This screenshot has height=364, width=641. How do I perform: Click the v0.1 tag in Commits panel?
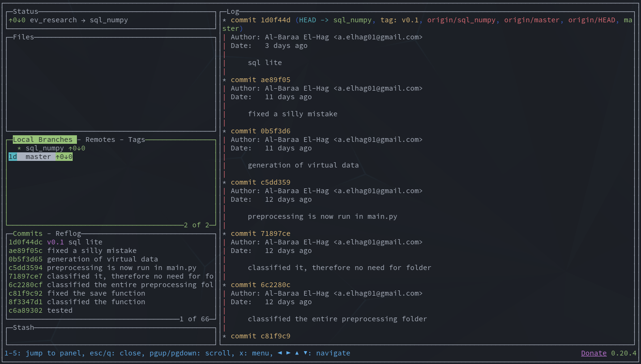coord(56,242)
